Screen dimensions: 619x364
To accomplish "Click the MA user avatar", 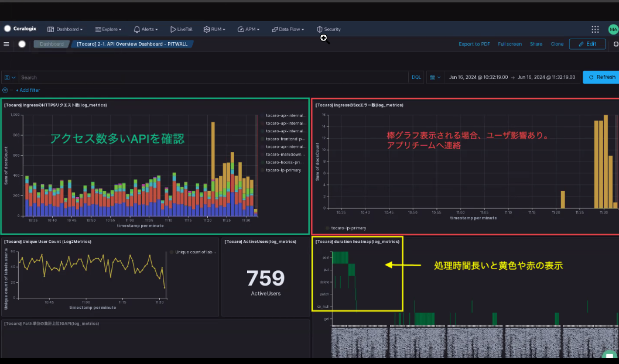I will coord(613,29).
